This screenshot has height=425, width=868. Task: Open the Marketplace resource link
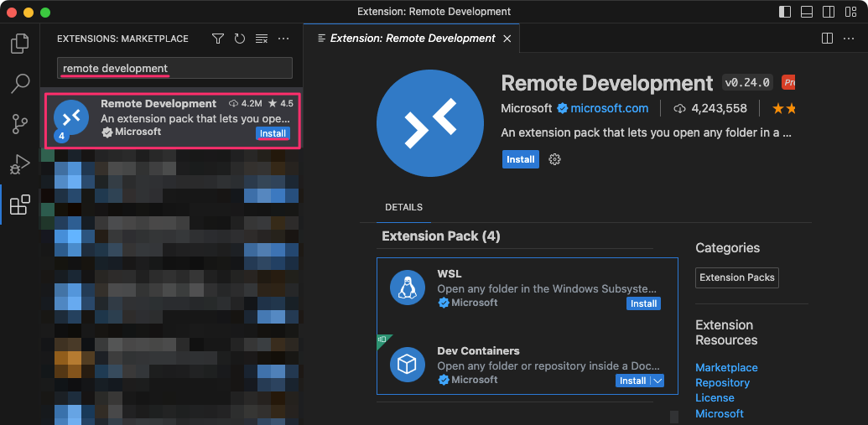click(x=726, y=368)
